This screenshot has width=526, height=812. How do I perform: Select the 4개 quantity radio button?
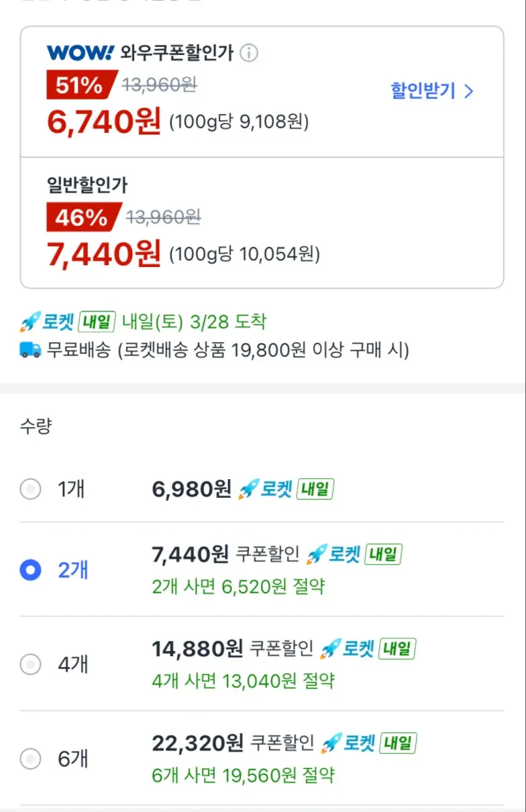click(30, 664)
